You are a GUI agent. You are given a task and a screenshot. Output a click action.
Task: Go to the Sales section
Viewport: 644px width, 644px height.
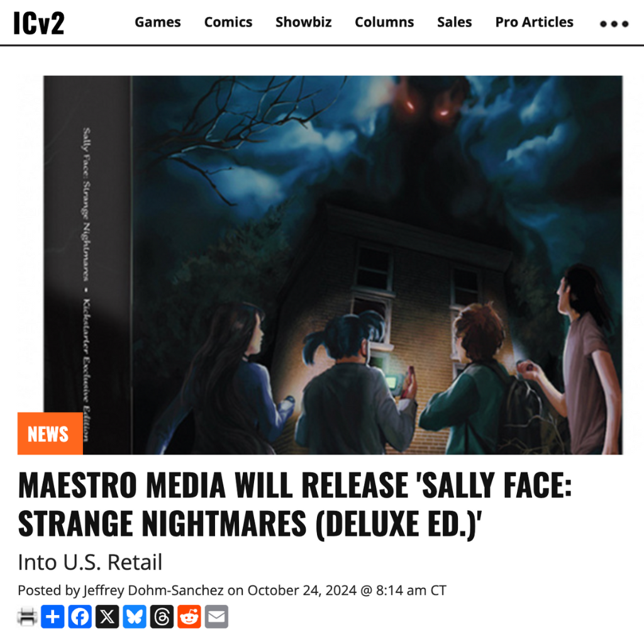point(455,22)
